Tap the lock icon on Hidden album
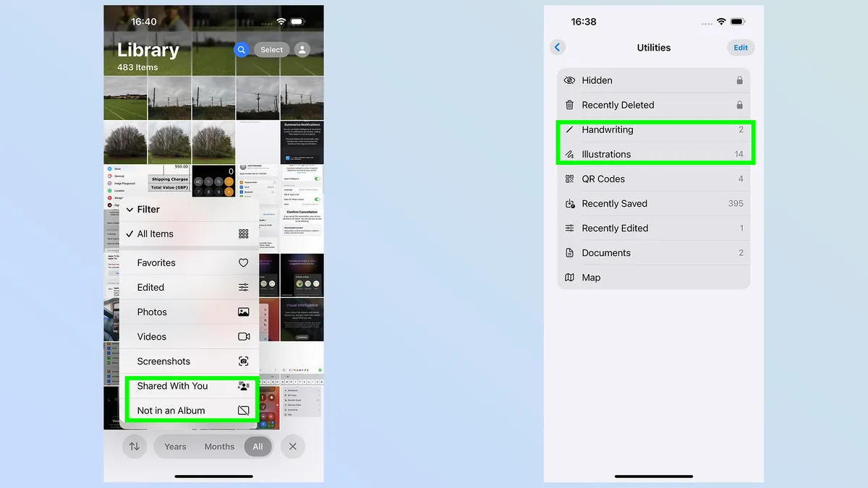The height and width of the screenshot is (488, 868). pos(739,80)
